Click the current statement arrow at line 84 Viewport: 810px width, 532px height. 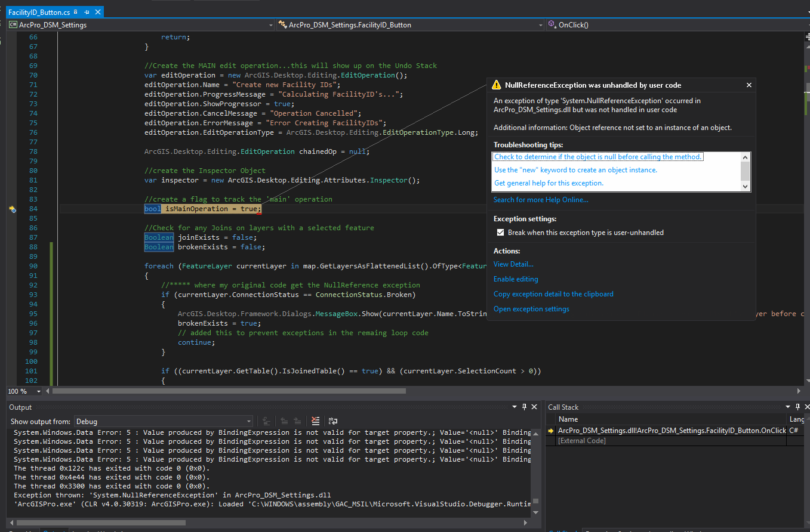click(x=13, y=209)
